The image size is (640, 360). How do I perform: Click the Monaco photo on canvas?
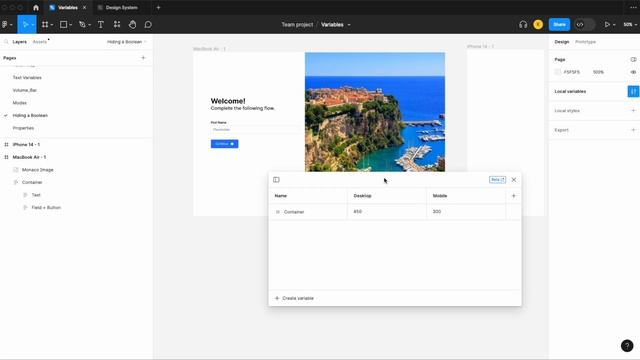coord(375,112)
